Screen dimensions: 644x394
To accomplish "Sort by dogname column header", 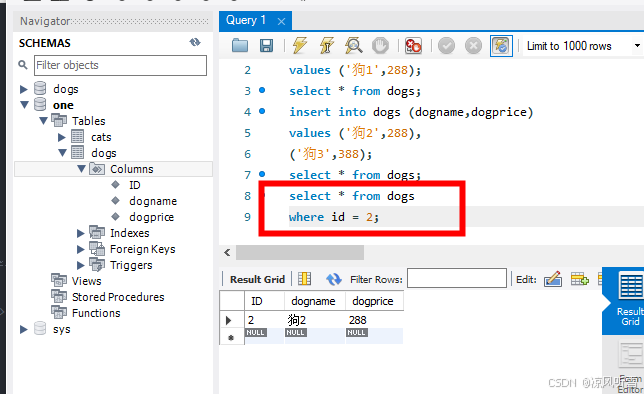I will (x=315, y=301).
